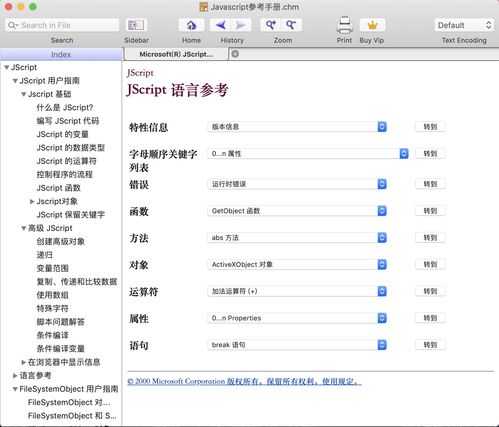Select 使用数组 in the tree
Image resolution: width=499 pixels, height=427 pixels.
pyautogui.click(x=52, y=295)
